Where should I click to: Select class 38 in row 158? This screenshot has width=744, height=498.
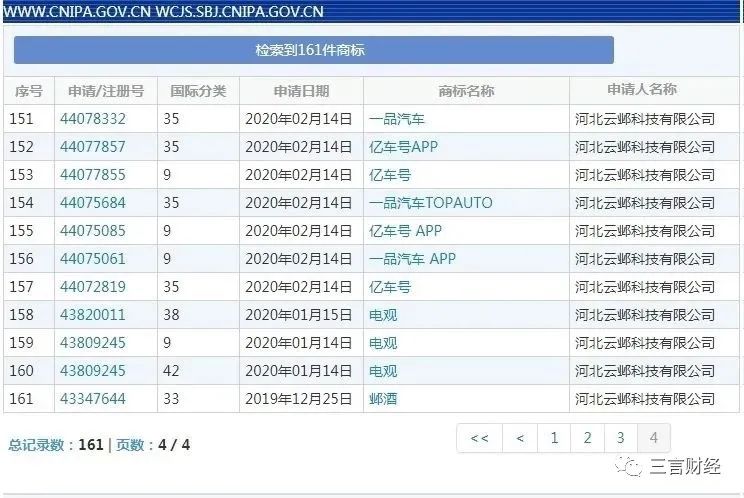click(171, 314)
